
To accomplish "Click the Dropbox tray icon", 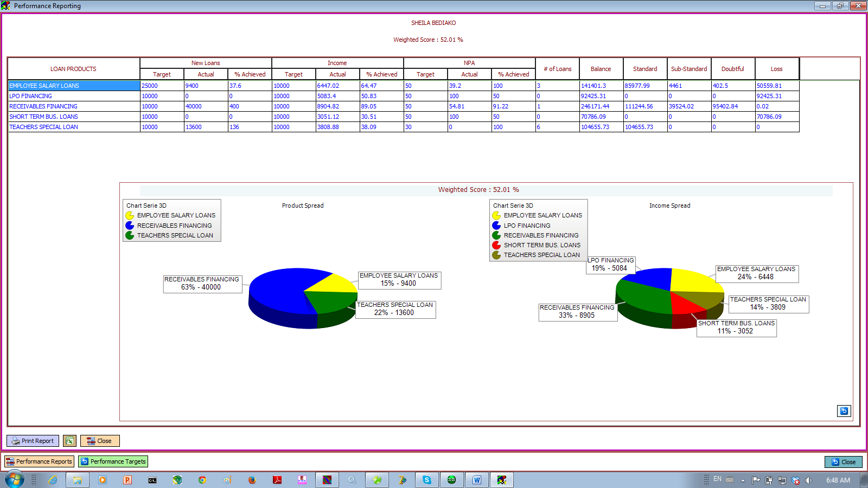I will click(x=796, y=480).
